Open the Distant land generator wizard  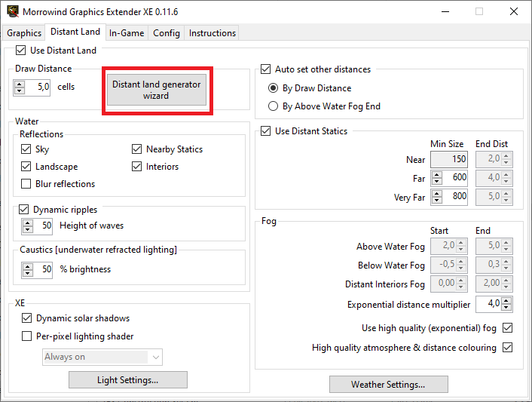157,91
